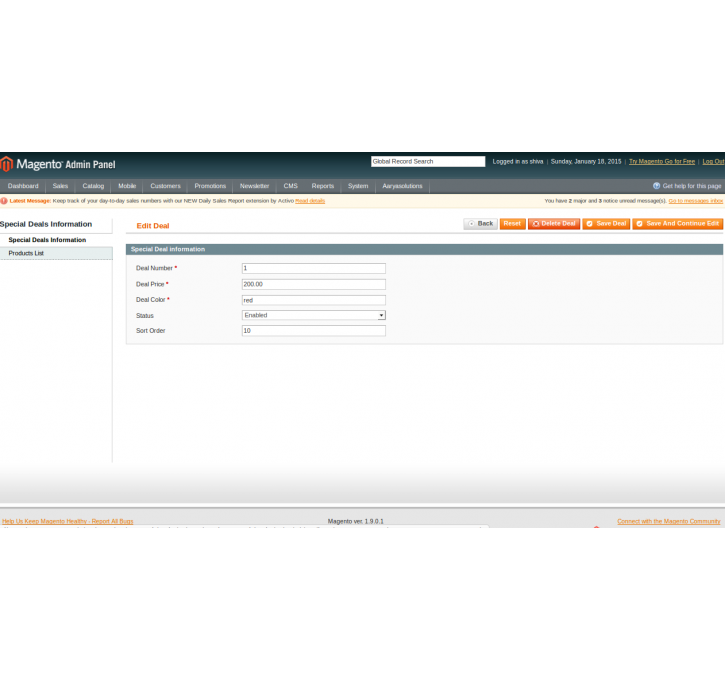The width and height of the screenshot is (725, 680).
Task: Select the Special Deals Information tab
Action: [x=47, y=240]
